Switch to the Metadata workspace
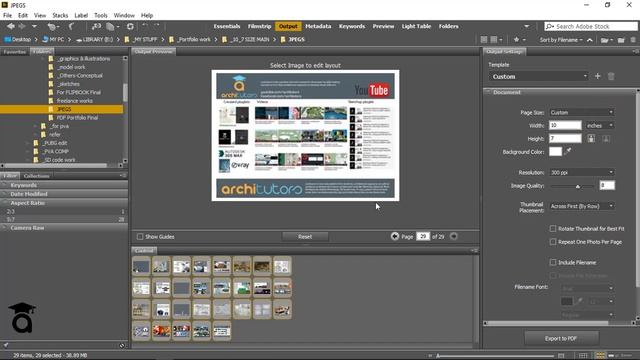Image resolution: width=640 pixels, height=360 pixels. click(318, 26)
